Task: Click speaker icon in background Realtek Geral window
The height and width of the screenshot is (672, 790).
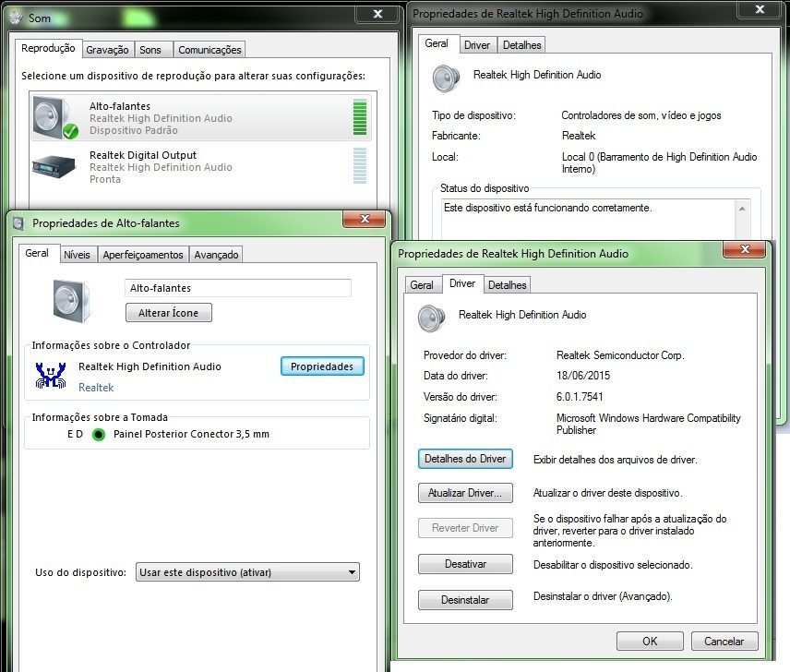Action: point(446,78)
